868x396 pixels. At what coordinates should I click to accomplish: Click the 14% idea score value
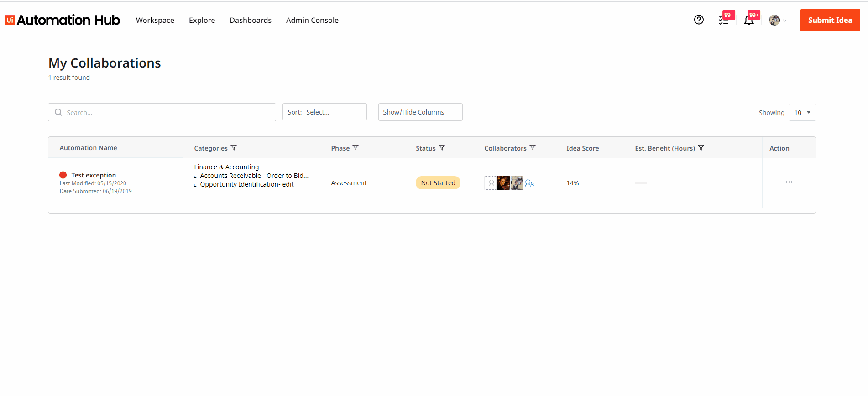click(573, 183)
